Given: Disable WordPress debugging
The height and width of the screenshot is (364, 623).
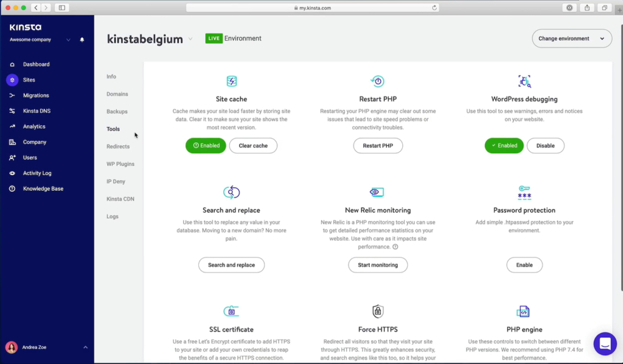Looking at the screenshot, I should click(545, 146).
